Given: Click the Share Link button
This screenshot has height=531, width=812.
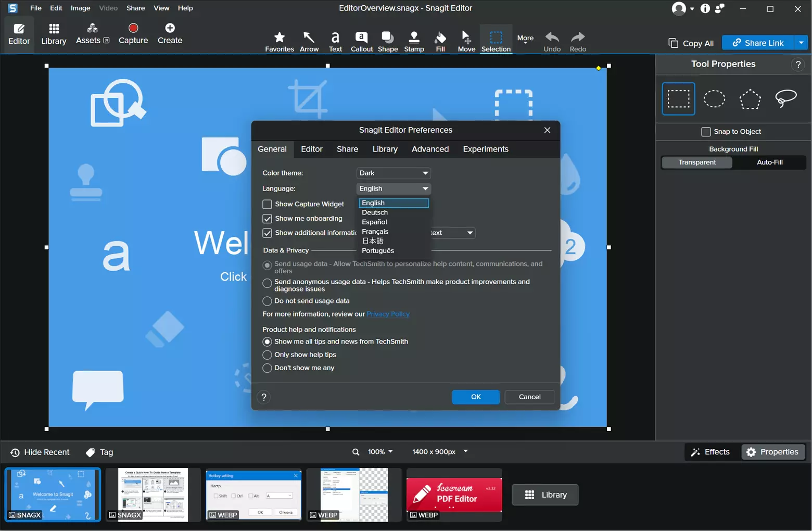Looking at the screenshot, I should (x=758, y=43).
